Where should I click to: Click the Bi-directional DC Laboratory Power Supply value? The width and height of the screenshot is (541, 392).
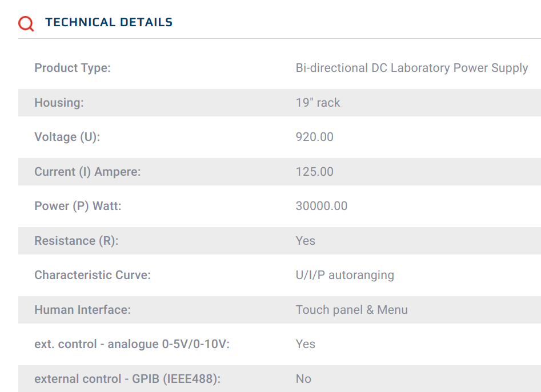point(412,68)
